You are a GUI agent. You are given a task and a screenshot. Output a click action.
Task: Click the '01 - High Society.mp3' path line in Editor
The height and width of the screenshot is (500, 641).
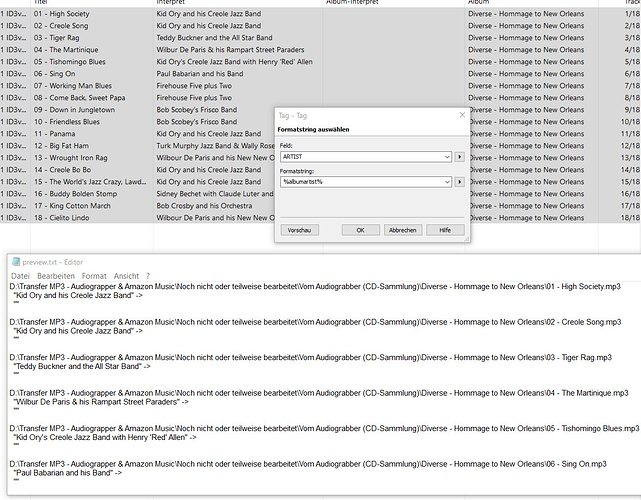click(315, 287)
